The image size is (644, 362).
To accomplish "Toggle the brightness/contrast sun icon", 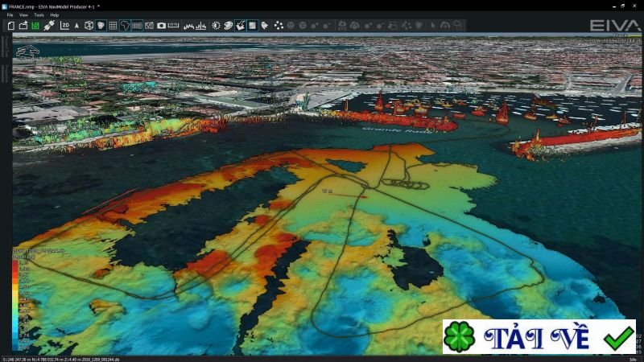I will point(216,25).
